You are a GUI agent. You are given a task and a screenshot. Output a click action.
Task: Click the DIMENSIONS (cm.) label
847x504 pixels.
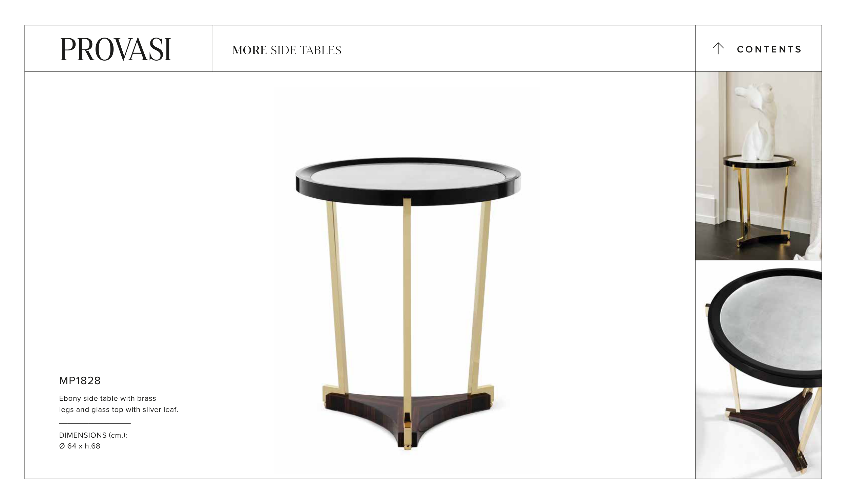point(93,435)
